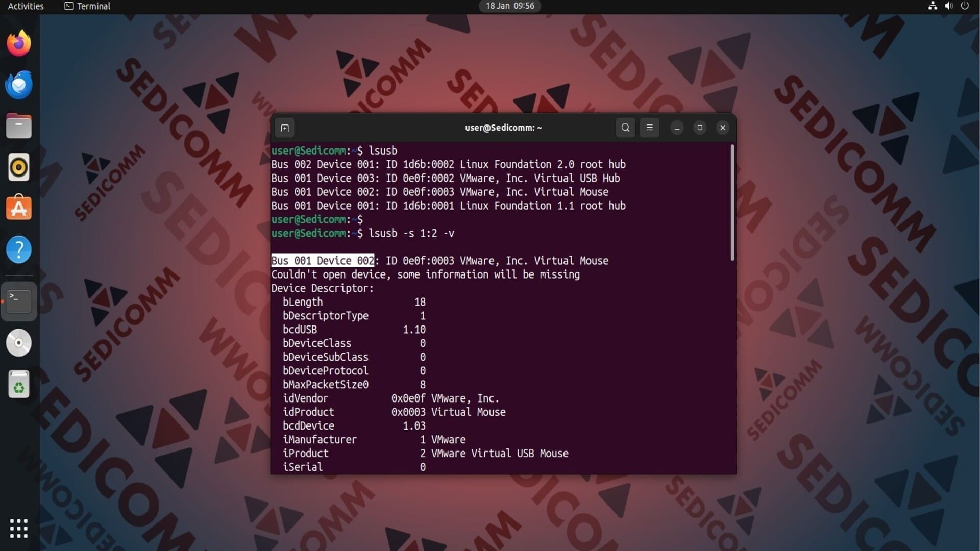
Task: Maximize the terminal window
Action: pos(700,128)
